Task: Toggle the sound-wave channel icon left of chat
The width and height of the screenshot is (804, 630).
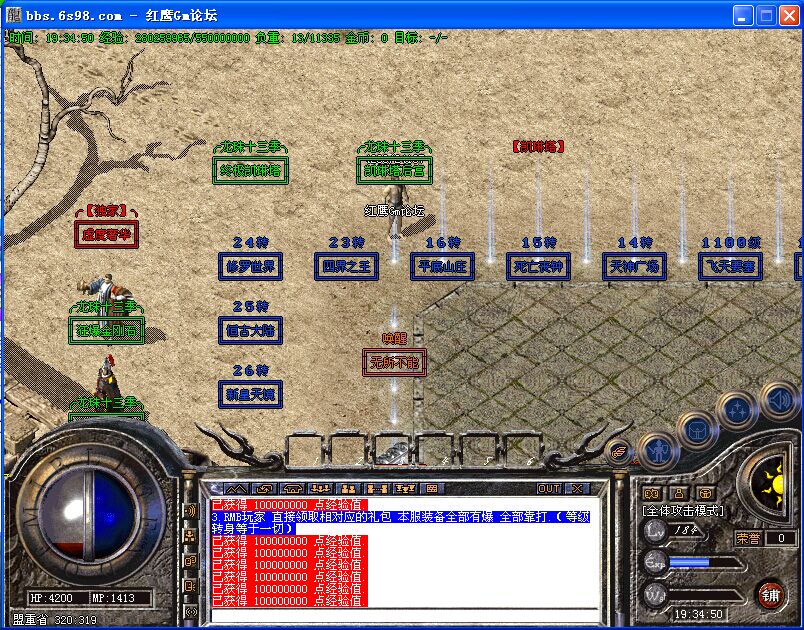Action: coord(190,511)
